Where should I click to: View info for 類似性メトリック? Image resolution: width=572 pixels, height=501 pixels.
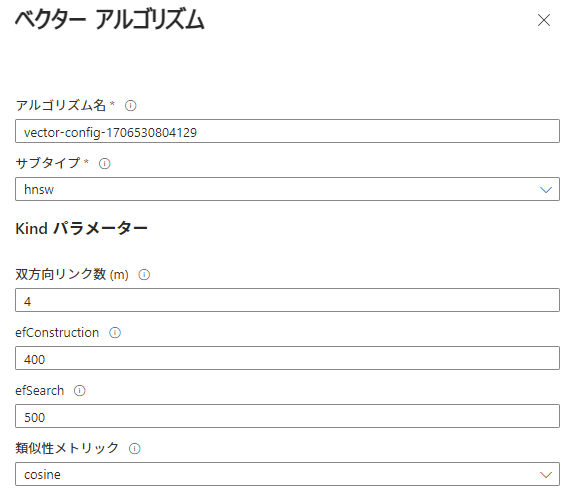point(135,448)
